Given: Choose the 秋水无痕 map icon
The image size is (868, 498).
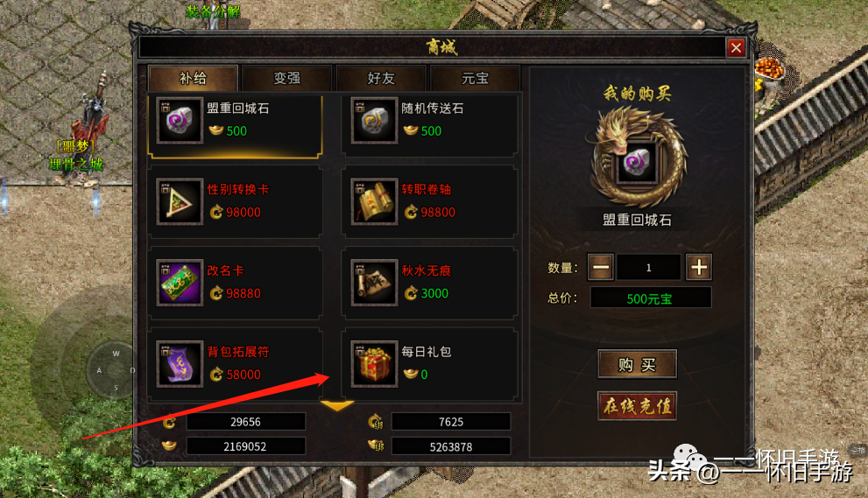Looking at the screenshot, I should [x=374, y=283].
